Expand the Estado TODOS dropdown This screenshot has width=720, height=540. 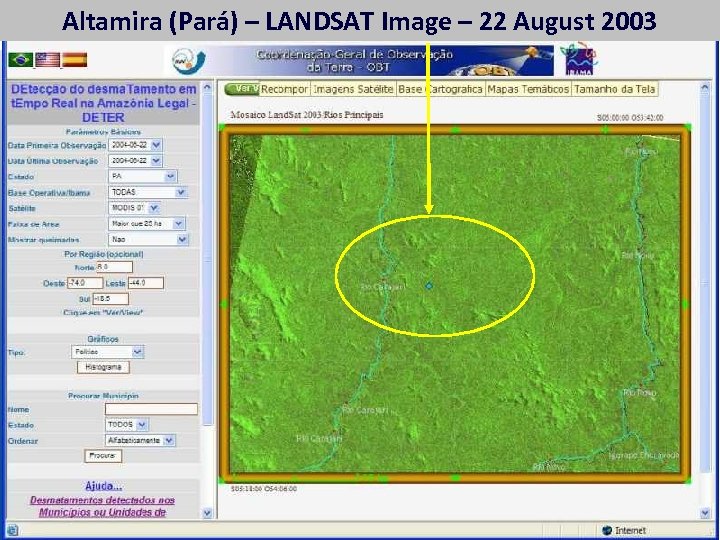pyautogui.click(x=142, y=425)
